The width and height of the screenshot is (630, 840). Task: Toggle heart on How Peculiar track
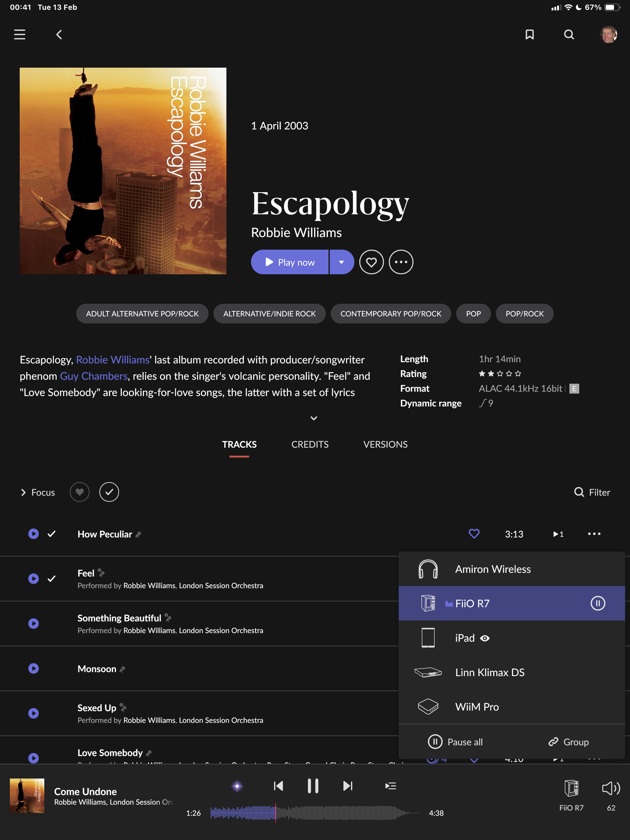pyautogui.click(x=474, y=534)
